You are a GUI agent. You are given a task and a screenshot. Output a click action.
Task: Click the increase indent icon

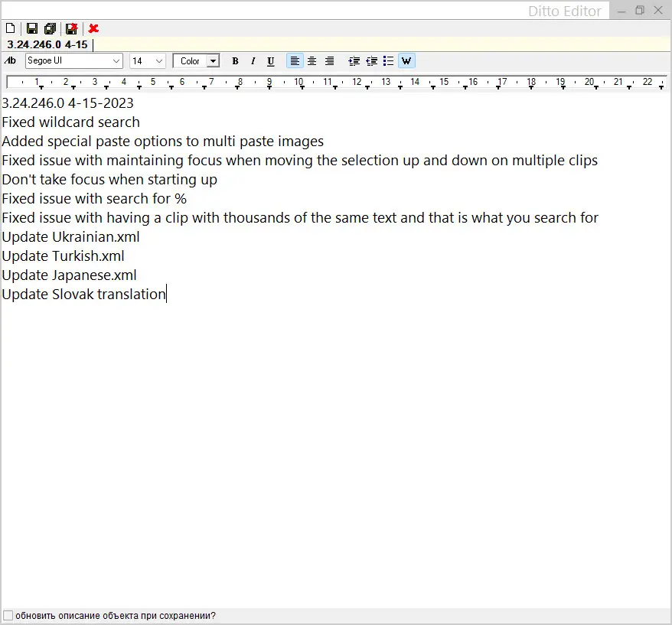(354, 61)
